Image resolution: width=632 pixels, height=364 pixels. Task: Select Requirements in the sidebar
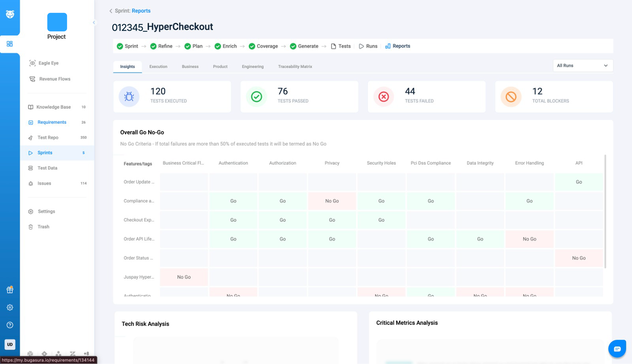click(x=57, y=122)
